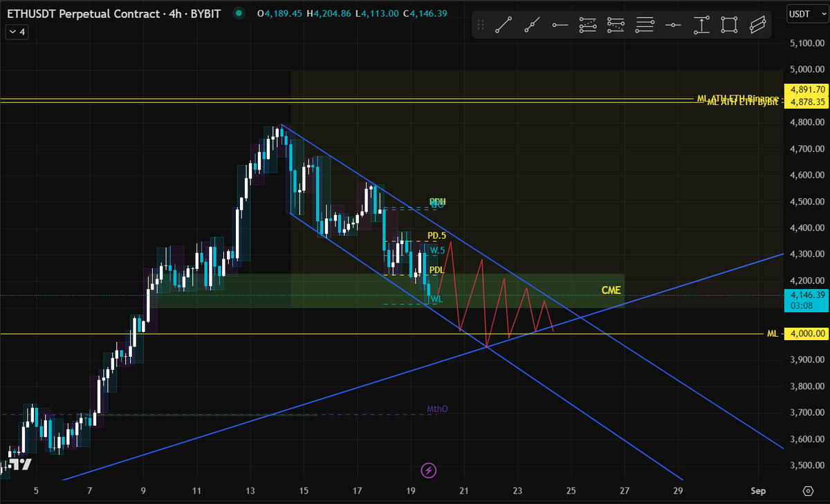The image size is (830, 504).
Task: Click the CME zone label
Action: [x=610, y=290]
